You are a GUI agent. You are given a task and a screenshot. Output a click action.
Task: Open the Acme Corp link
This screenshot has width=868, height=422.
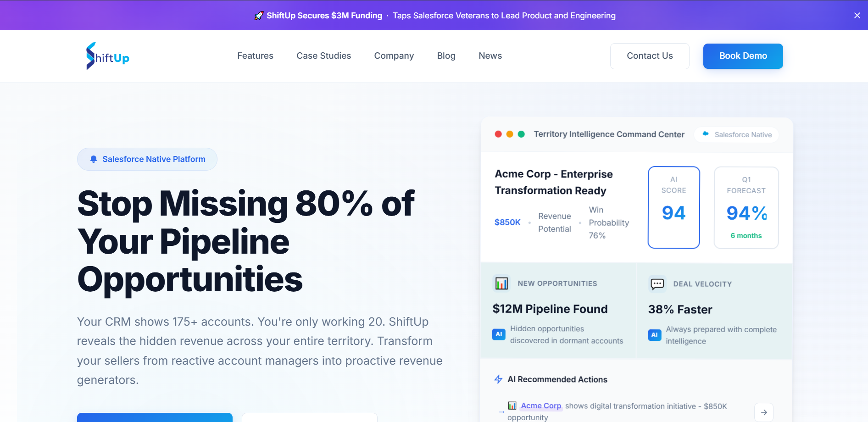(541, 406)
